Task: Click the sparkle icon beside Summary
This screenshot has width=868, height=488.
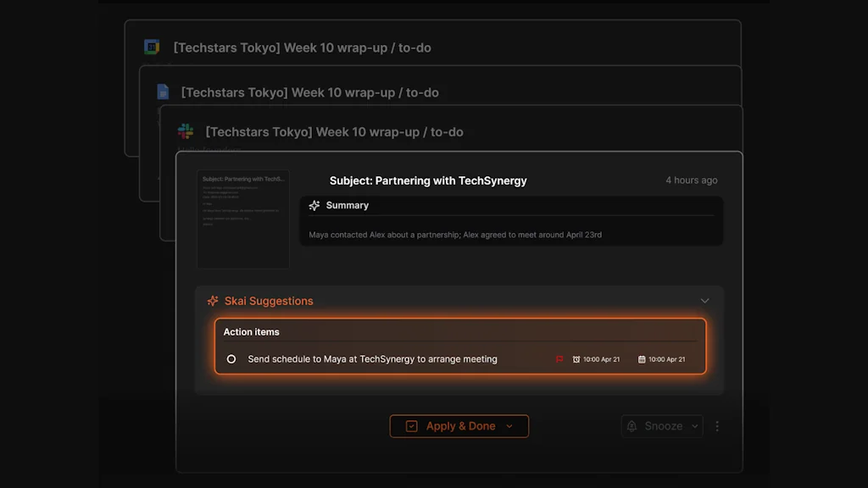Action: (314, 205)
